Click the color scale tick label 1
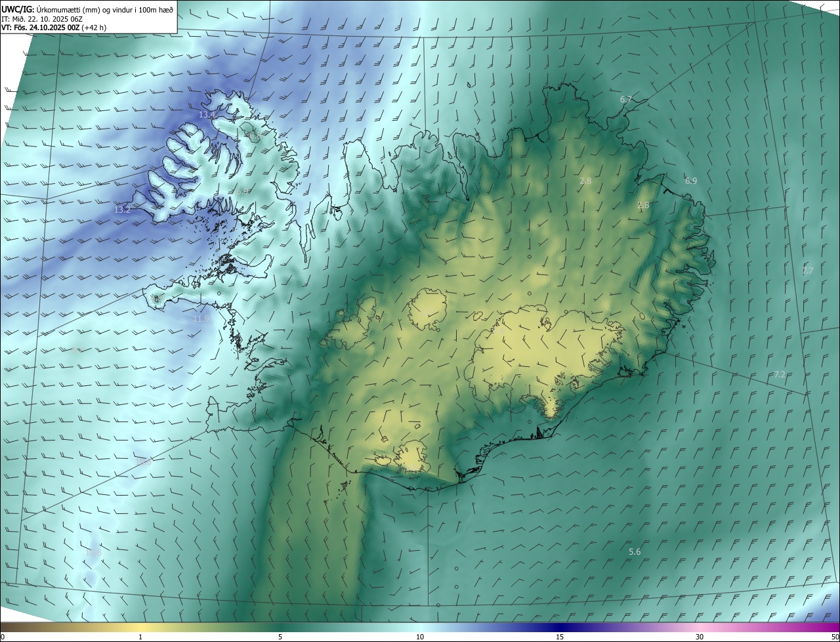 pos(140,637)
